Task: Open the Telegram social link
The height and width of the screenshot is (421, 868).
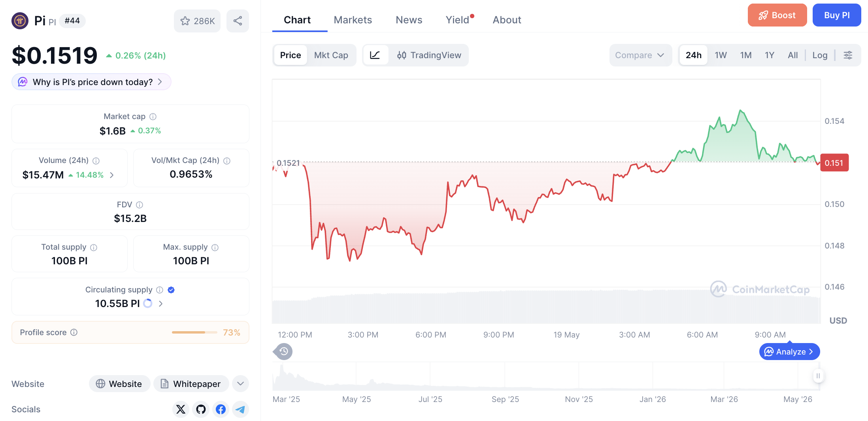Action: coord(240,409)
